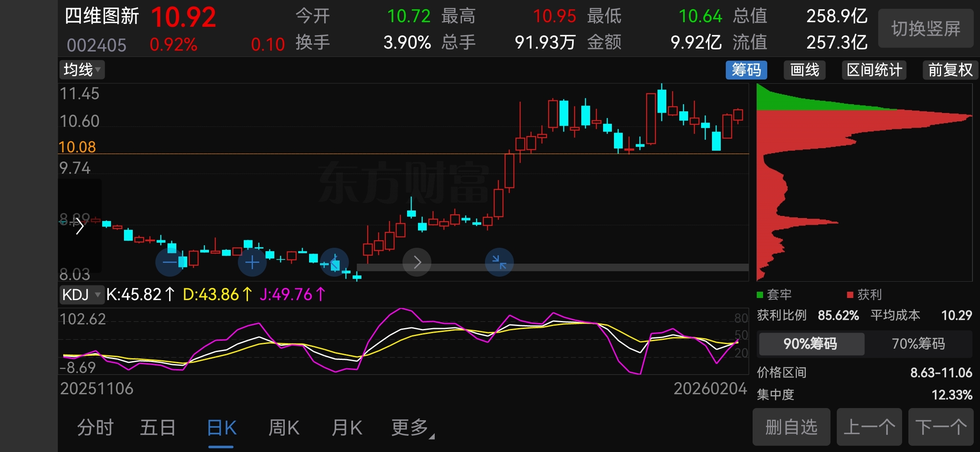Click the collapse arrows circle icon

499,262
